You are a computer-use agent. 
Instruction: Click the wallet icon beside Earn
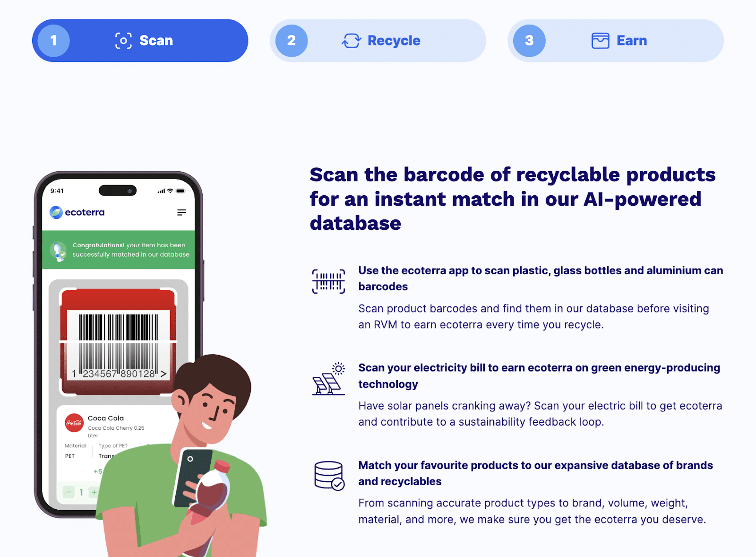[601, 41]
